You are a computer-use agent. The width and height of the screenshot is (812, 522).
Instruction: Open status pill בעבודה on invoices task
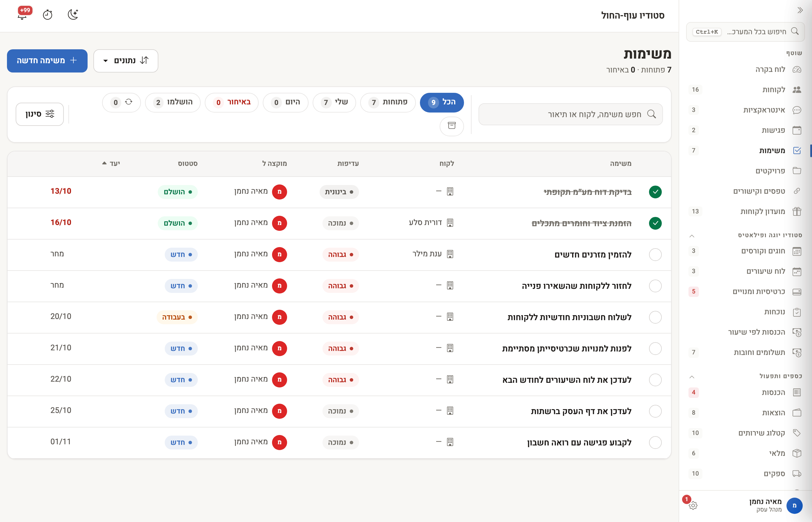[x=177, y=317]
